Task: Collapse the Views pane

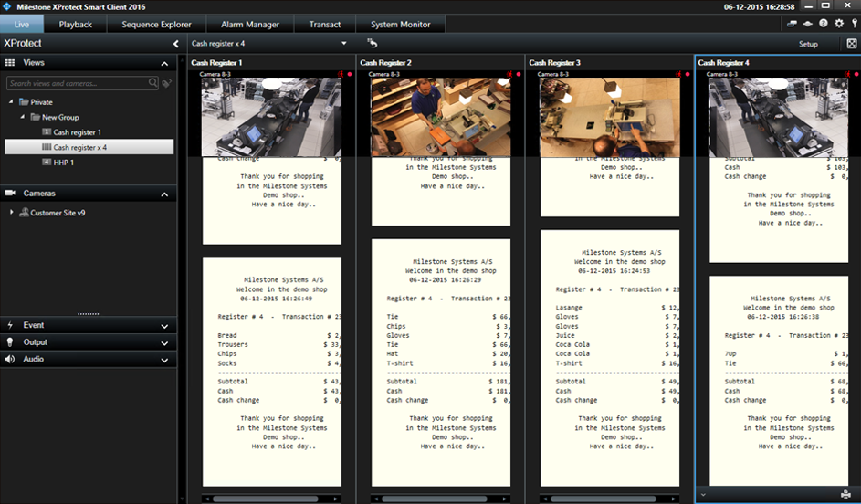Action: tap(164, 64)
